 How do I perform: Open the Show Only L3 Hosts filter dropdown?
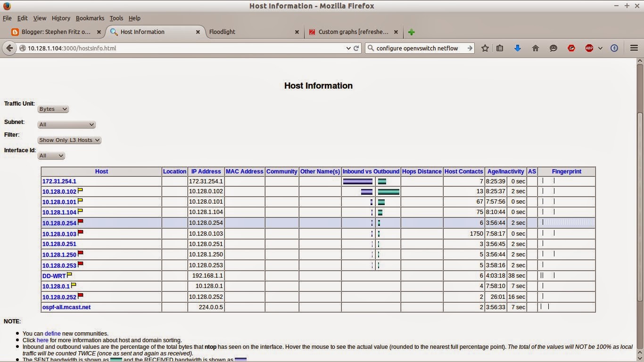69,140
